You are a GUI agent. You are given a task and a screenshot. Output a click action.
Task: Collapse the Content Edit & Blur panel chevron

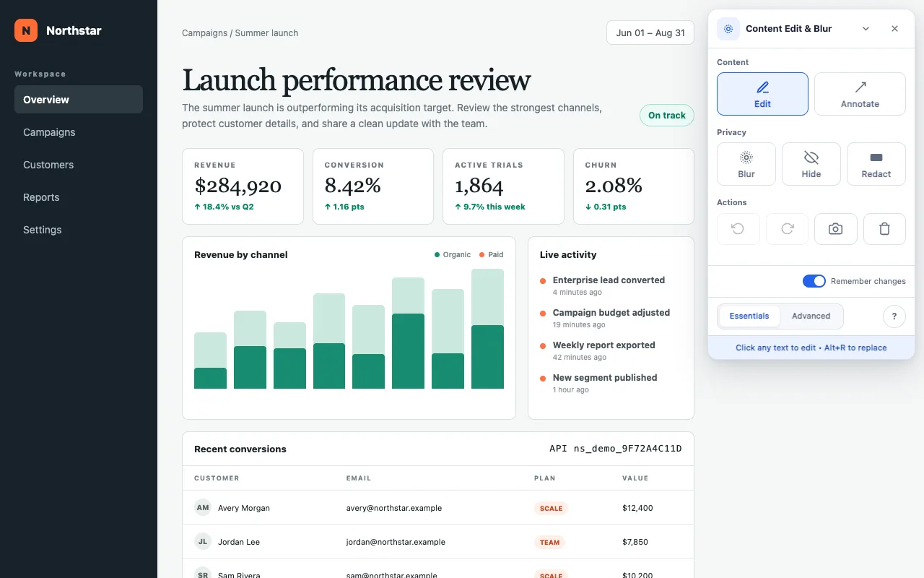866,29
